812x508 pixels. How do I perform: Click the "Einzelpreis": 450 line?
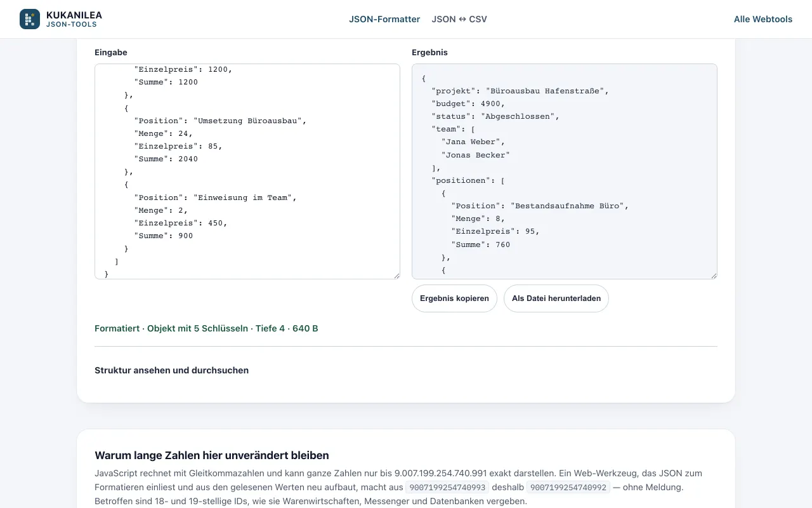tap(181, 223)
